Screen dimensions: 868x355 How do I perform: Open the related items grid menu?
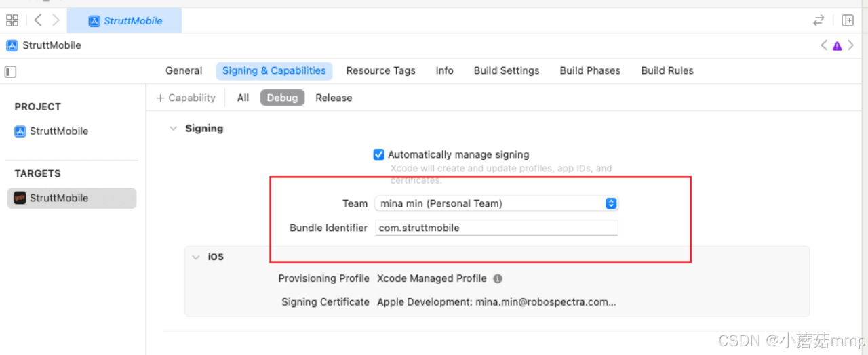pos(12,20)
